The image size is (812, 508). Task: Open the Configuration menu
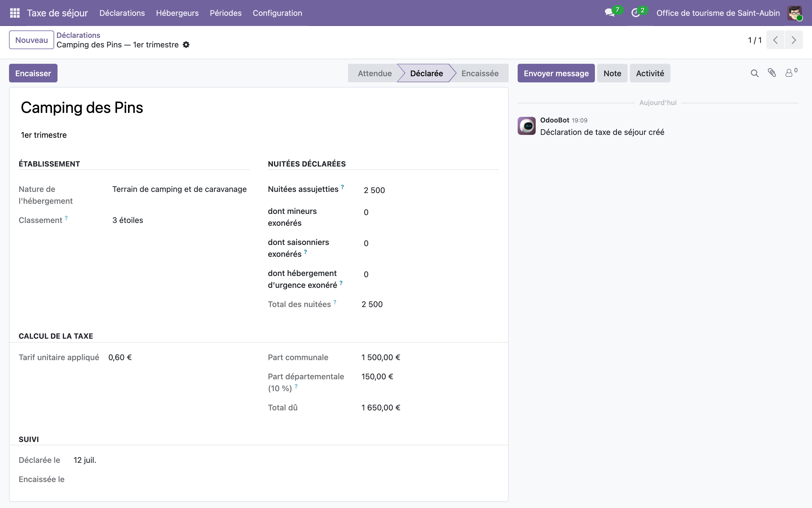(277, 13)
